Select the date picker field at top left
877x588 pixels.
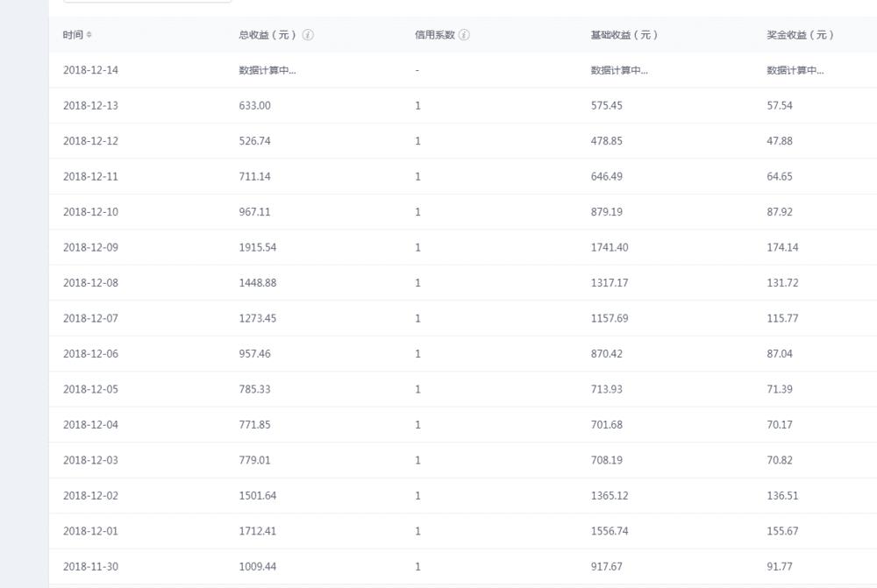(146, 4)
